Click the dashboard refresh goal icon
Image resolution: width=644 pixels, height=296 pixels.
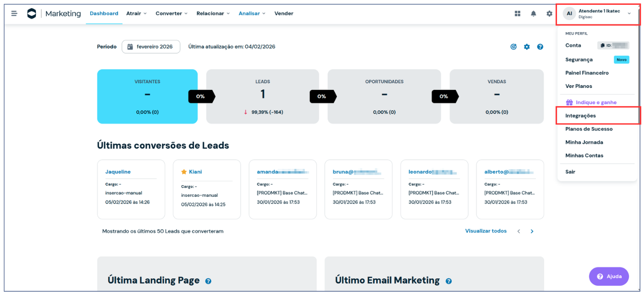(x=513, y=47)
